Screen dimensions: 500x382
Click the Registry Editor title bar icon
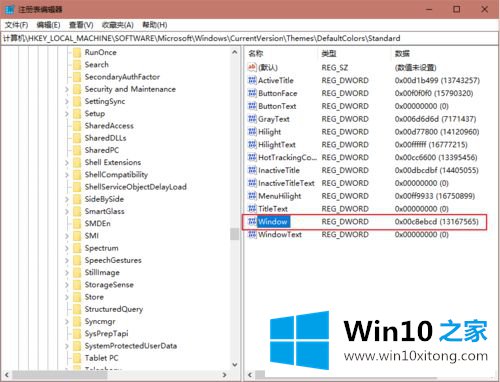pos(10,9)
